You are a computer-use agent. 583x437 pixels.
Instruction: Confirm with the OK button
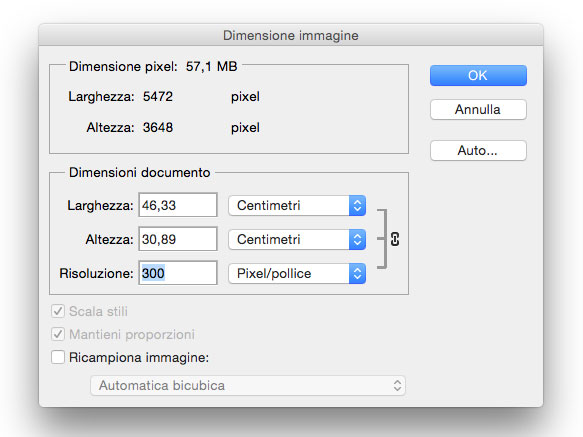click(478, 75)
